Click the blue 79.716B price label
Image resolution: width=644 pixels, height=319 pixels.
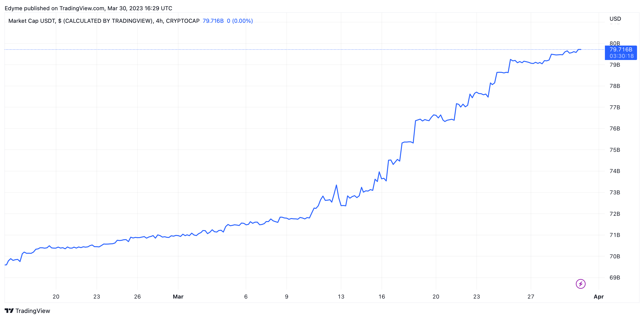click(x=621, y=50)
